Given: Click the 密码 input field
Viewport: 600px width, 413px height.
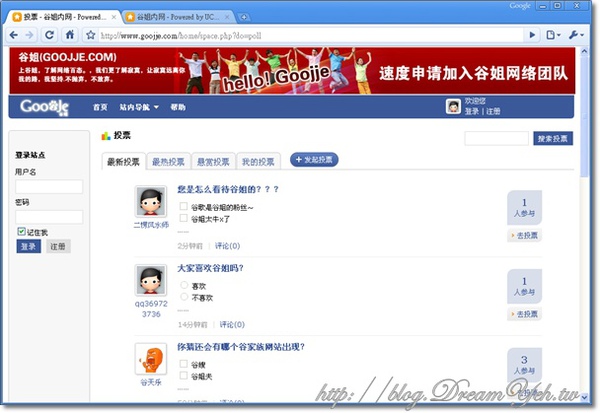Looking at the screenshot, I should [49, 217].
